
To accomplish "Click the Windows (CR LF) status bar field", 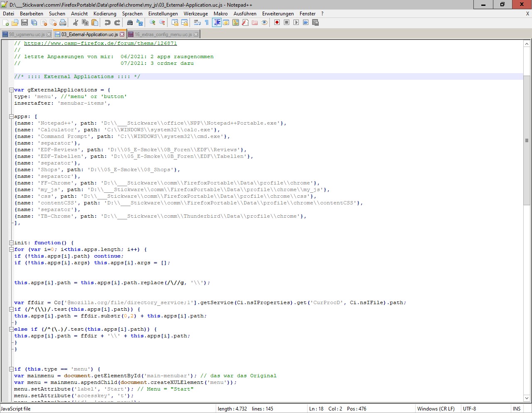I will (x=436, y=409).
